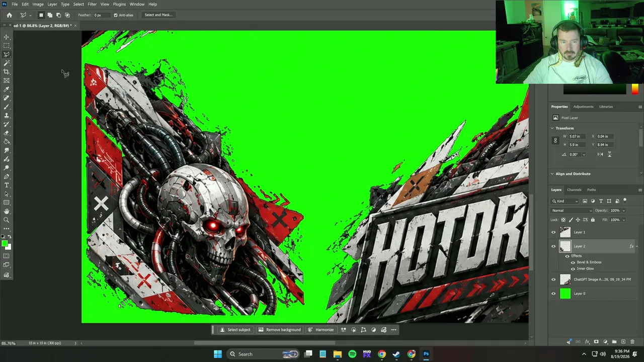Switch to the Channels tab
This screenshot has width=644, height=362.
[x=574, y=190]
